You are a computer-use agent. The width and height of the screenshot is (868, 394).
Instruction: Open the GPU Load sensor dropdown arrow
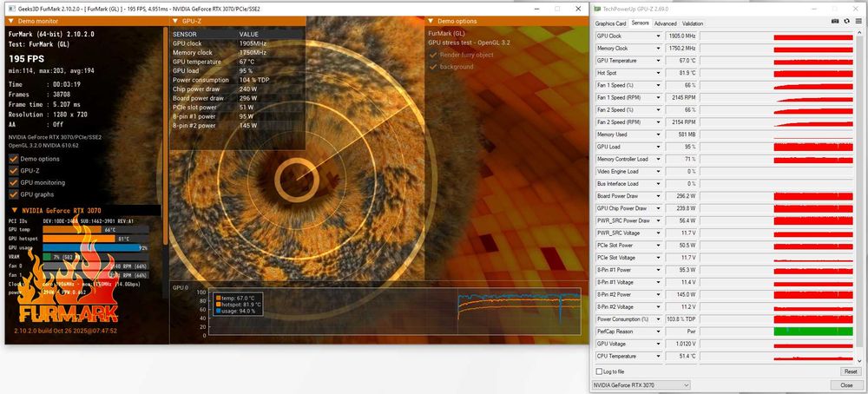tap(658, 147)
